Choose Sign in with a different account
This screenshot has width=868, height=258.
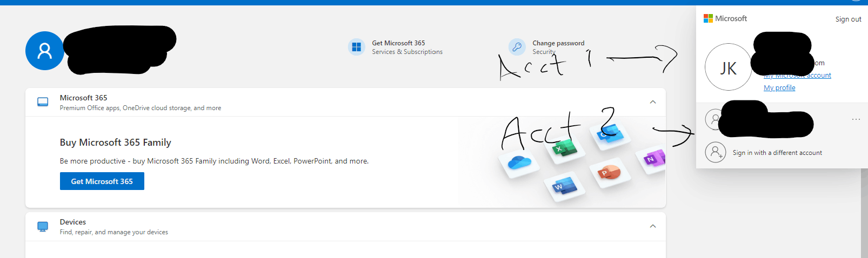point(777,153)
